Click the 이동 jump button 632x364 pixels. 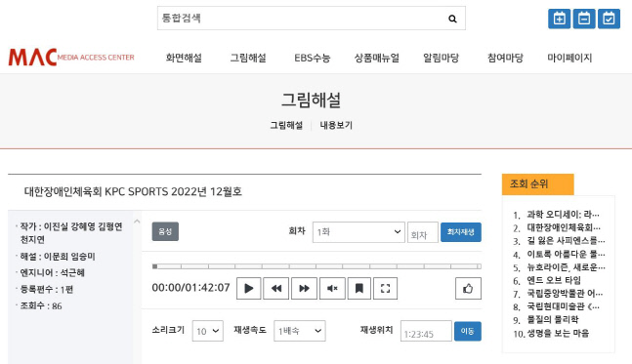coord(468,331)
